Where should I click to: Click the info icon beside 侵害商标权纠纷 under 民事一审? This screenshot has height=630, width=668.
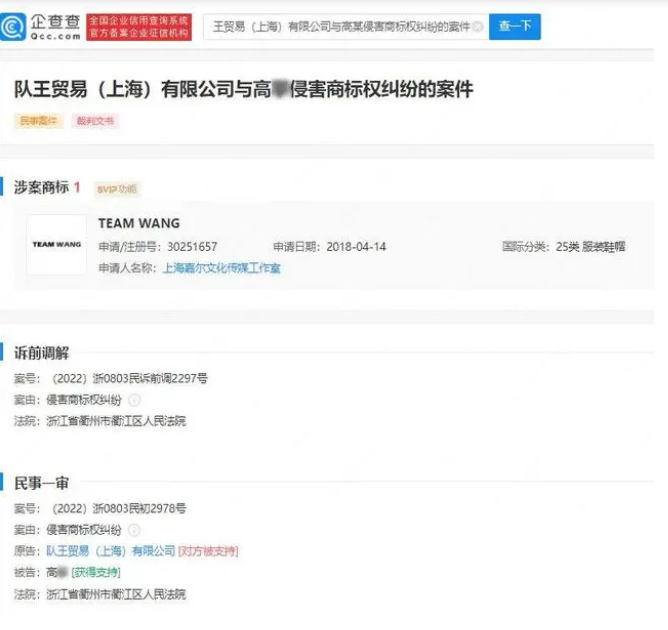(134, 530)
